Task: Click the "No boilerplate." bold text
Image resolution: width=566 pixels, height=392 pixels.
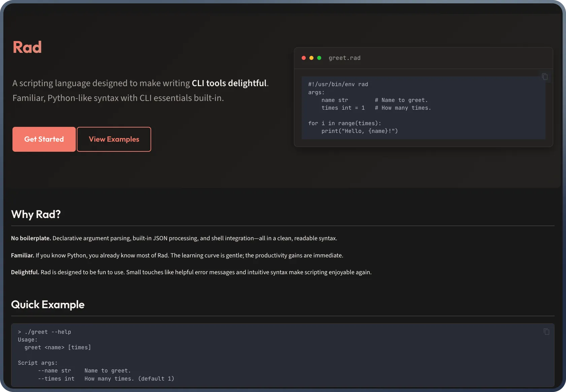Action: (x=31, y=238)
